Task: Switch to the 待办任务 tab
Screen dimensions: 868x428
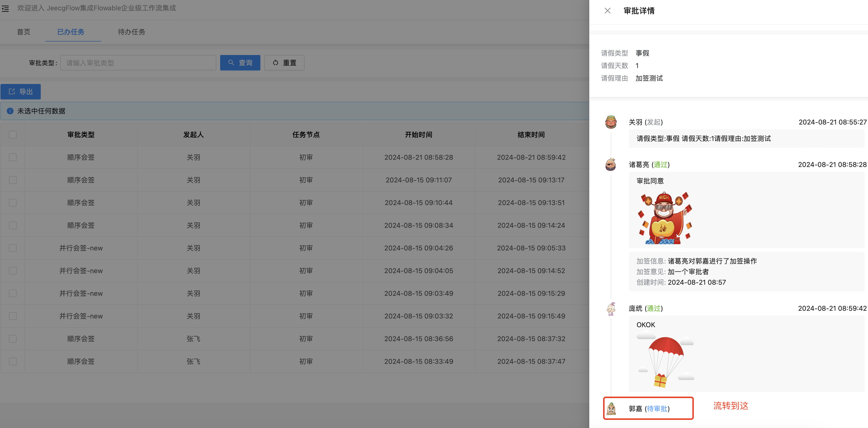Action: (131, 32)
